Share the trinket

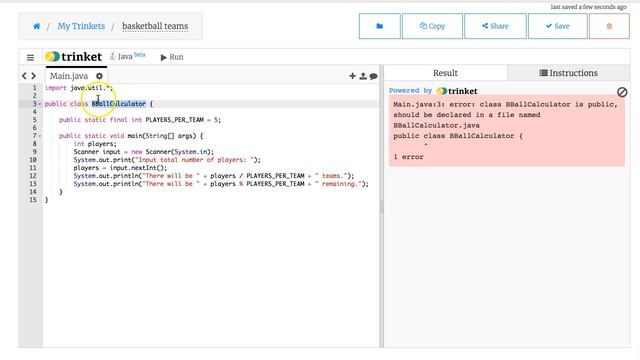[x=495, y=26]
